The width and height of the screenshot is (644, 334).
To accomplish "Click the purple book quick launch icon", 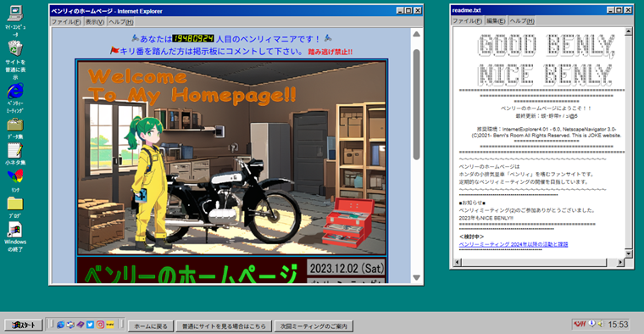I will coord(80,325).
